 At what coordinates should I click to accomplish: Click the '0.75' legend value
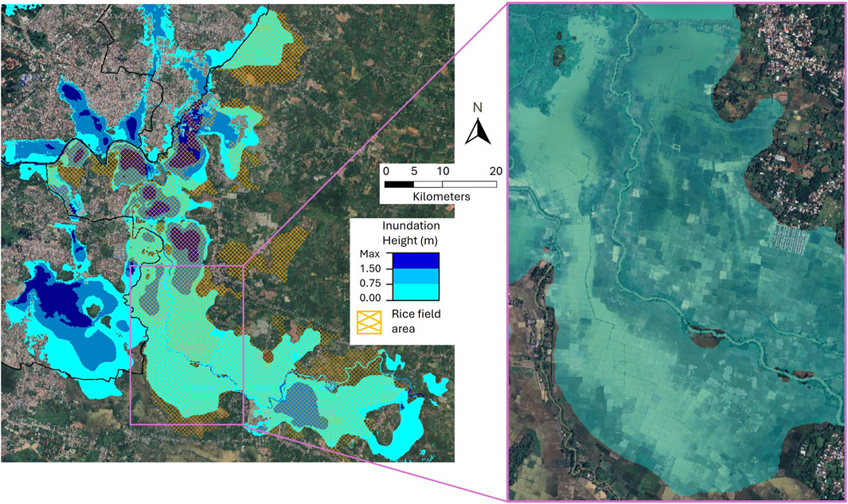tap(370, 283)
